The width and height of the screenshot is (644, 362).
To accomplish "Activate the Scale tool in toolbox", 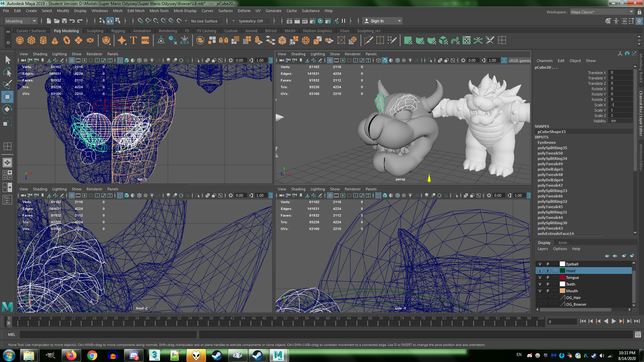I will 7,121.
